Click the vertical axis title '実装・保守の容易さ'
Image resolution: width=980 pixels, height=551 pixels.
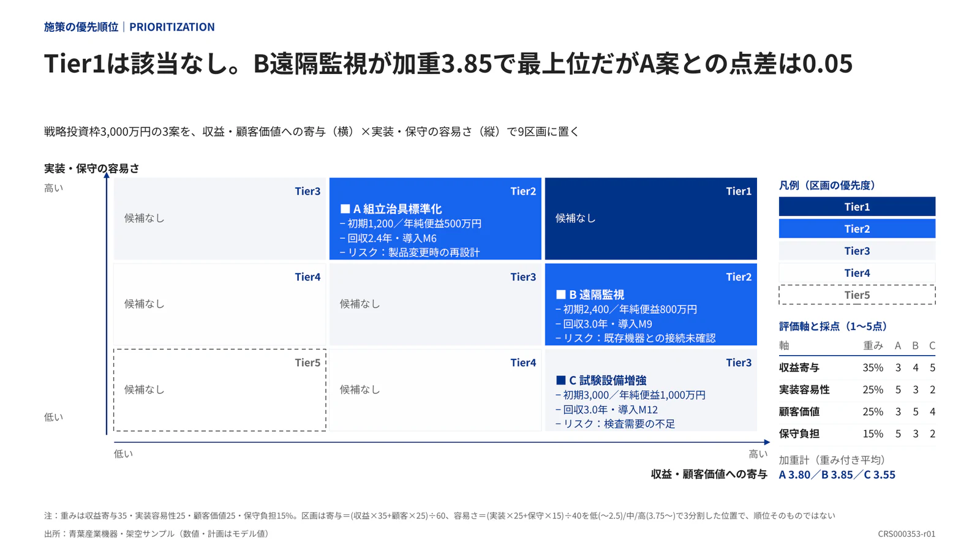tap(92, 168)
